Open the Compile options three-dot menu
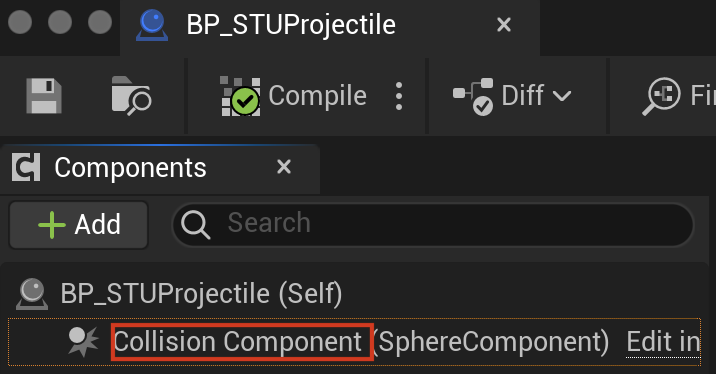This screenshot has width=716, height=374. pos(399,96)
